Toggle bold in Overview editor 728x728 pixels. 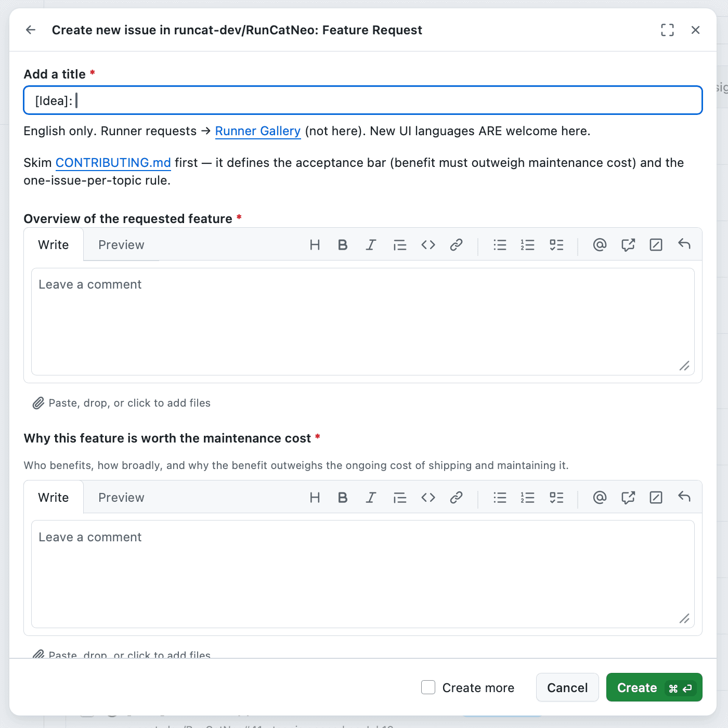point(342,244)
